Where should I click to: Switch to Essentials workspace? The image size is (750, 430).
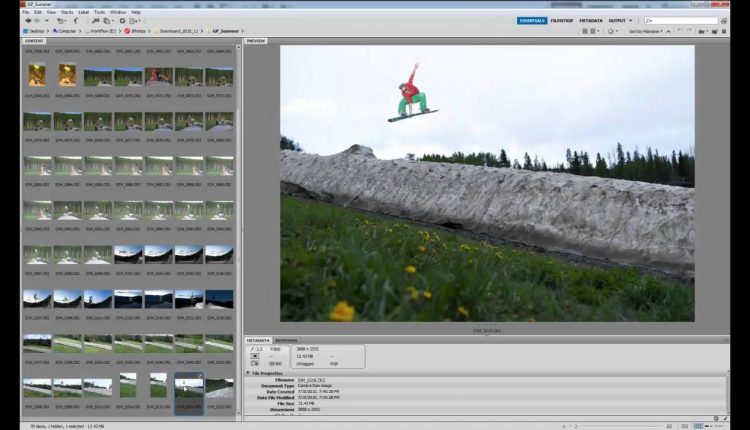[531, 21]
